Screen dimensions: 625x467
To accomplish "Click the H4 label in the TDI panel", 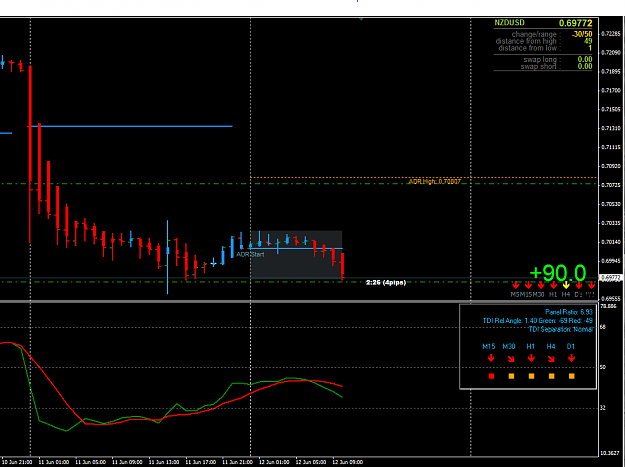I will coord(551,347).
